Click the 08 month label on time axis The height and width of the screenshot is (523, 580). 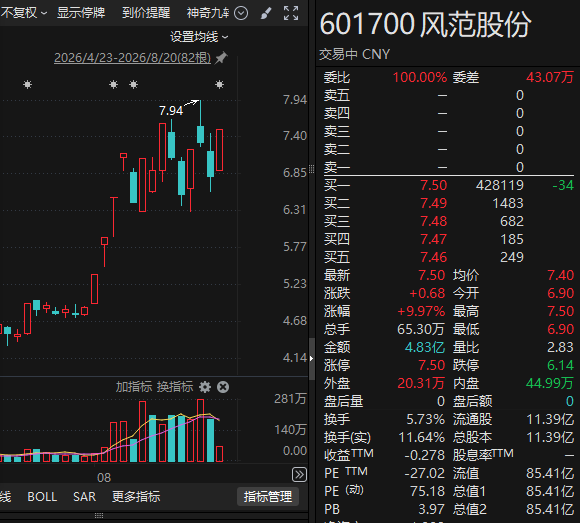click(x=104, y=478)
